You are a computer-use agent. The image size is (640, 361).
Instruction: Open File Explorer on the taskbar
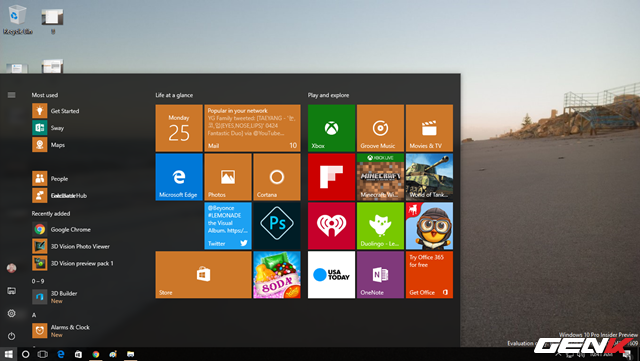coord(131,354)
